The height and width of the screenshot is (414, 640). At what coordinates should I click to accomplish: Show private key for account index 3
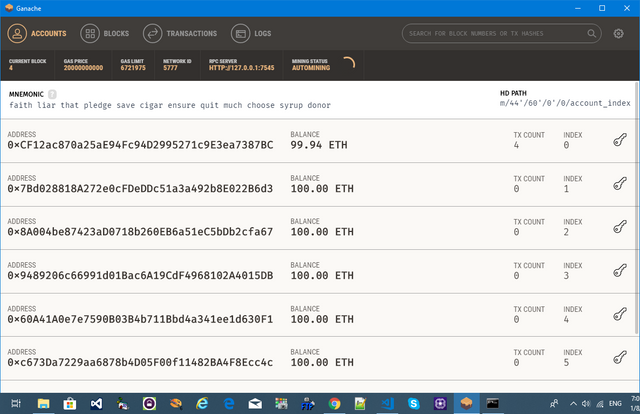pyautogui.click(x=620, y=271)
